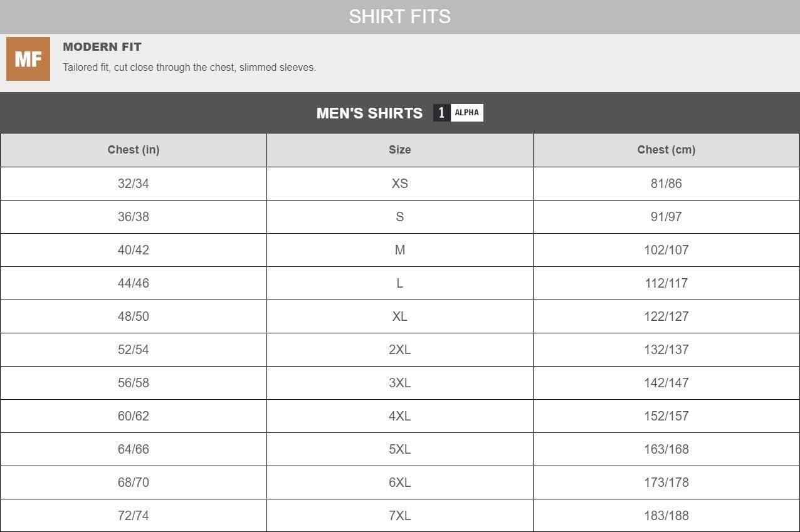Select the SHIRT FITS header
Viewport: 800px width, 532px height.
click(399, 16)
